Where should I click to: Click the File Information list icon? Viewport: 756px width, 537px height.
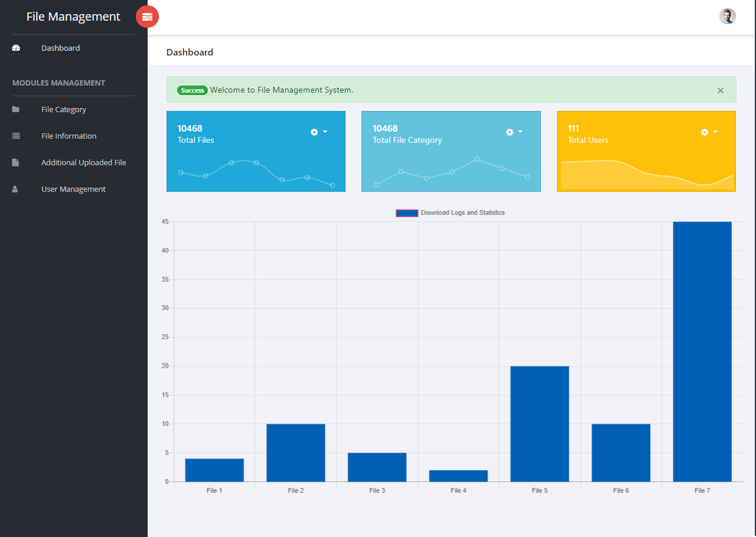[x=16, y=136]
